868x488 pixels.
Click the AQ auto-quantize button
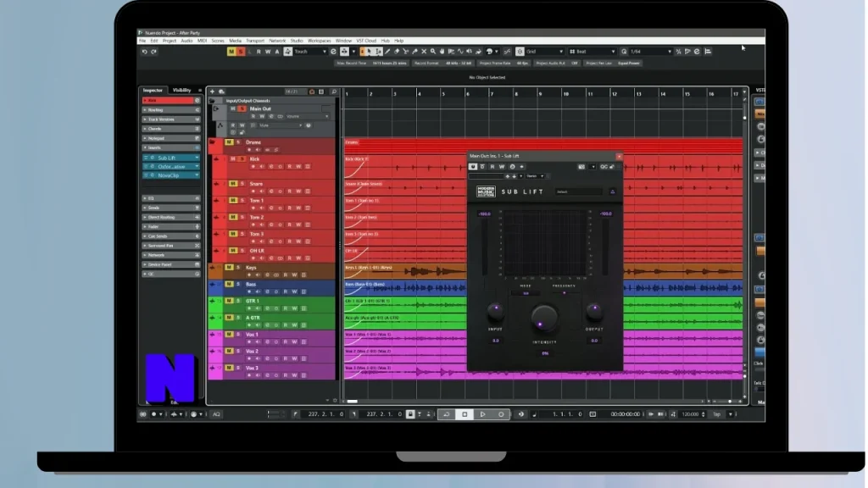(x=216, y=413)
